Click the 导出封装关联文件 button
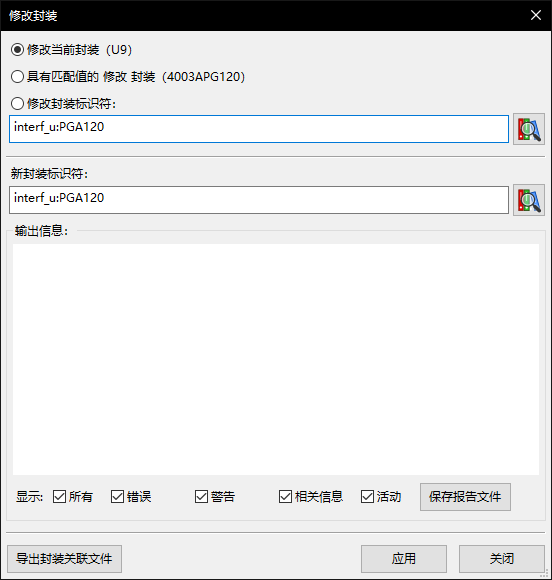 [64, 559]
